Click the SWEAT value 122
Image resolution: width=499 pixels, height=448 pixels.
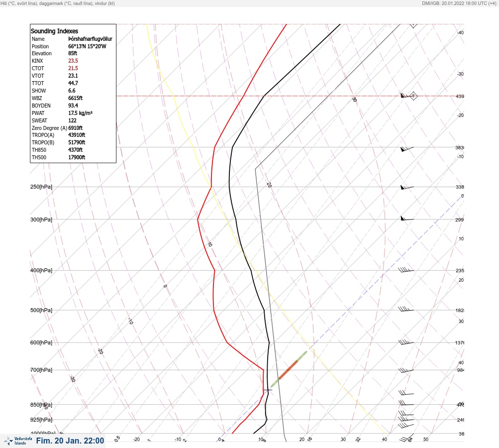pos(72,120)
